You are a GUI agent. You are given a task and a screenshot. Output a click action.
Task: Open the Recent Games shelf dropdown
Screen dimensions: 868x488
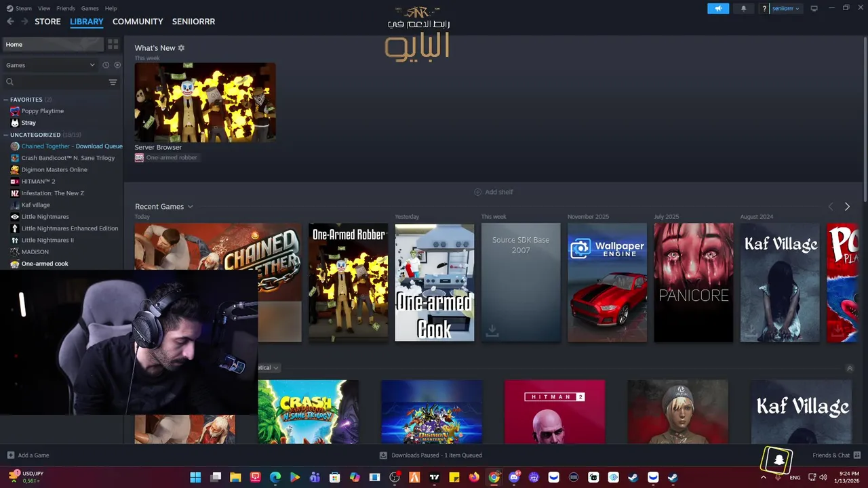click(x=191, y=207)
